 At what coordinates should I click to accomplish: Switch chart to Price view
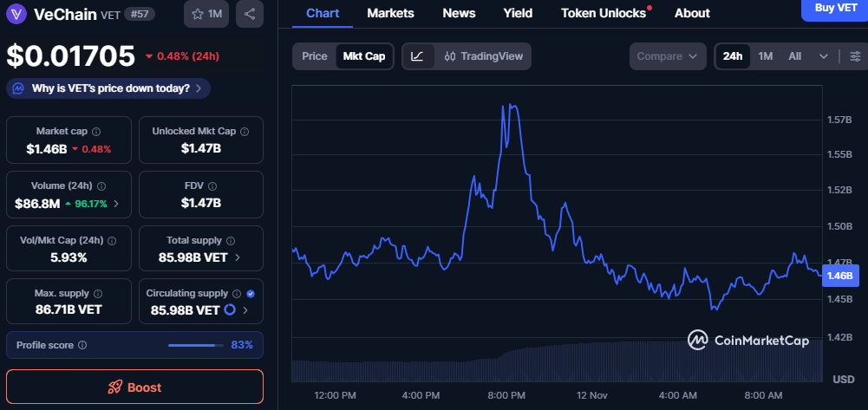pos(314,56)
